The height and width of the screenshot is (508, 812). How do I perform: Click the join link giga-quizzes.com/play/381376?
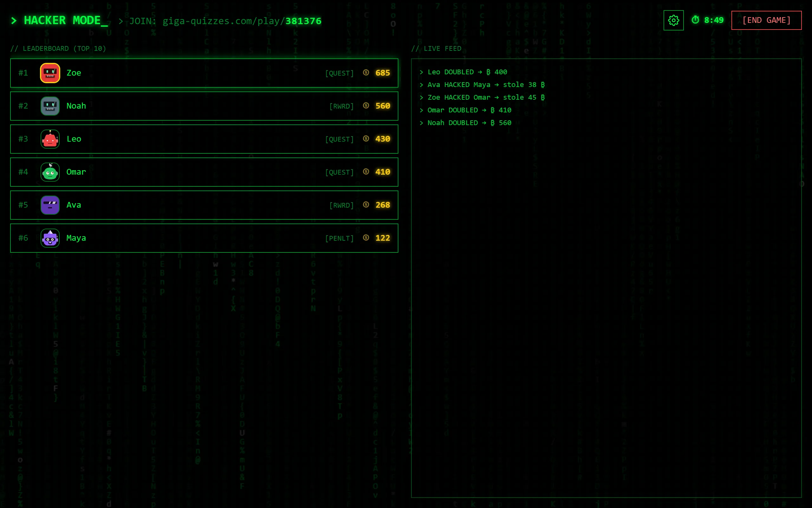[242, 21]
